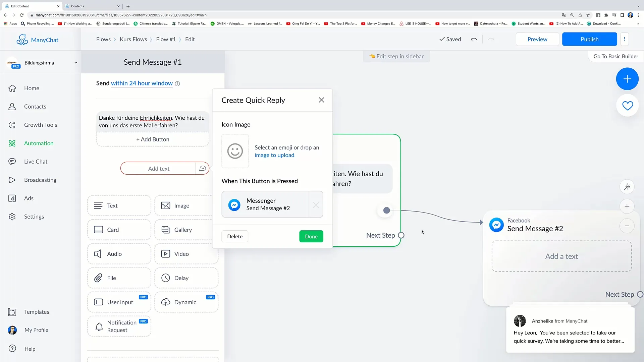Click the Done button in dialog
This screenshot has height=362, width=644.
(x=311, y=236)
